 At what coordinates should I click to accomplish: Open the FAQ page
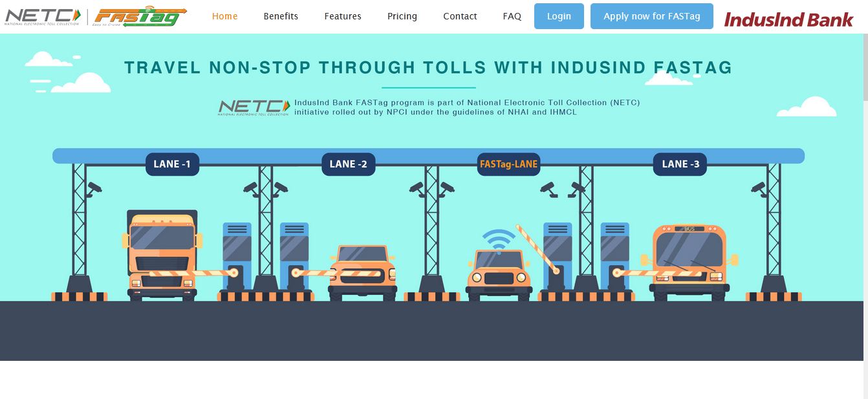pyautogui.click(x=512, y=16)
